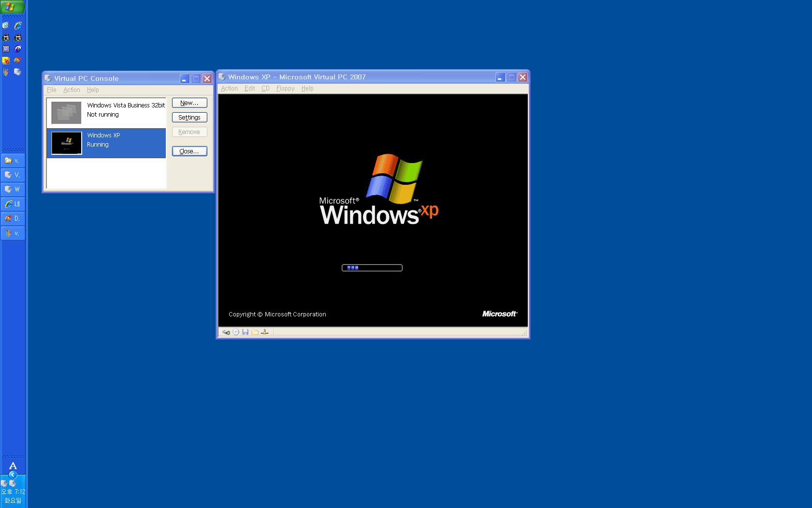812x508 pixels.
Task: Switch to taskbar Virtual PC 'V.' button
Action: pyautogui.click(x=13, y=175)
